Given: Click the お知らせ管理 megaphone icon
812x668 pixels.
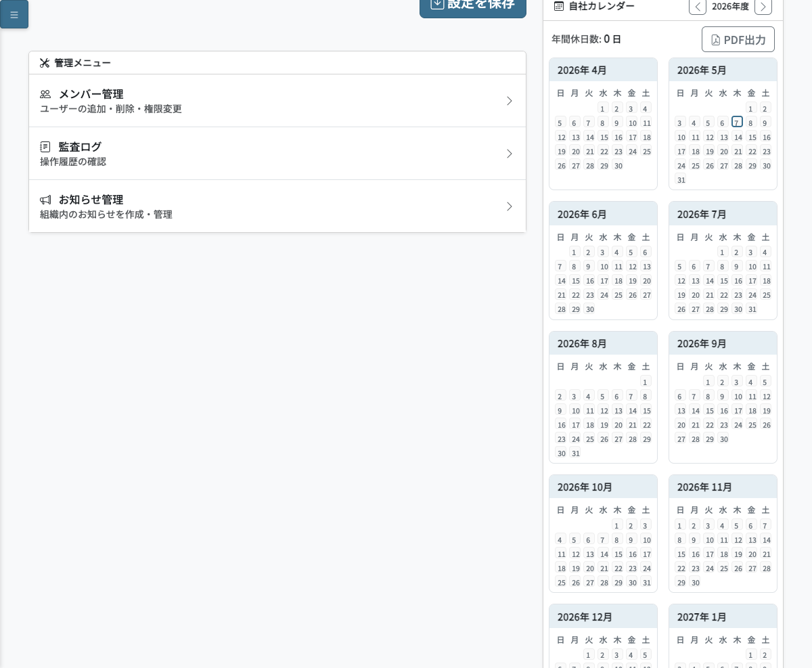Looking at the screenshot, I should 45,200.
